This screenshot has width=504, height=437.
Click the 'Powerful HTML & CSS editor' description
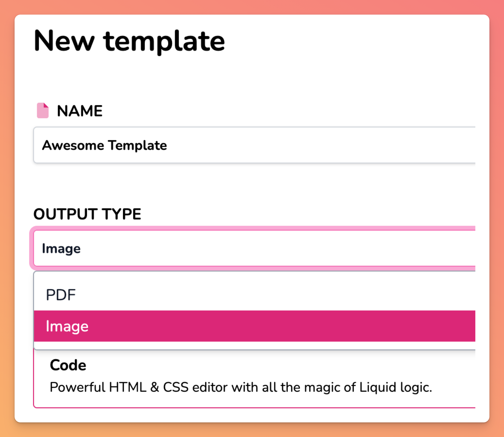[171, 387]
